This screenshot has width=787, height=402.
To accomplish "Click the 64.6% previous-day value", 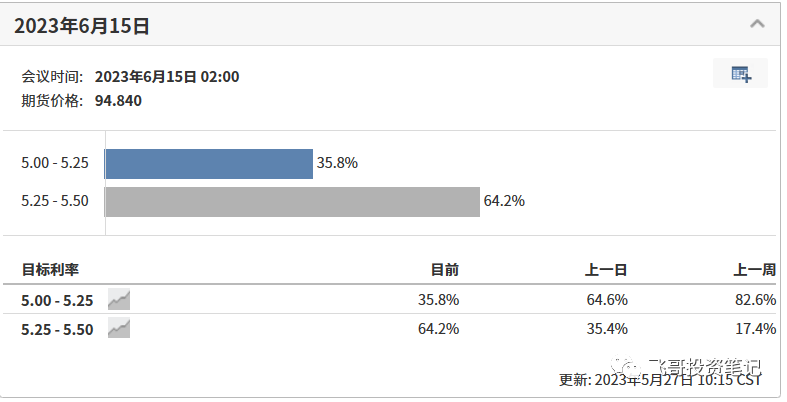I will pyautogui.click(x=607, y=300).
